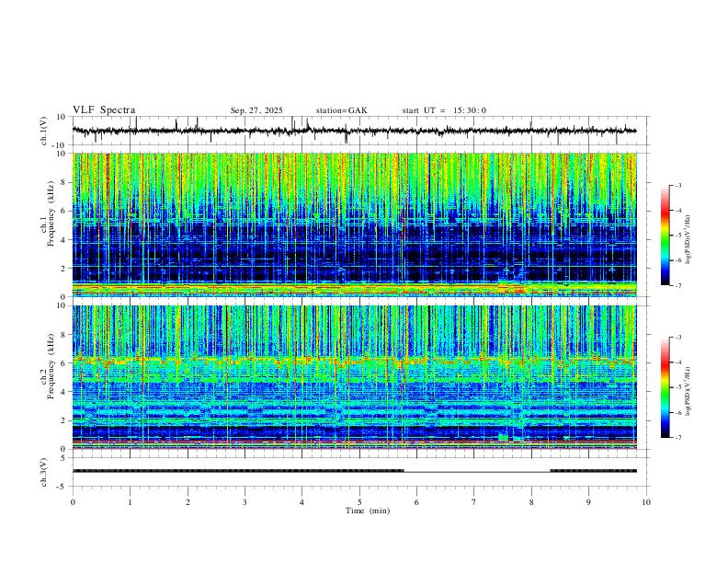This screenshot has height=563, width=728.
Task: Click the "5" tick on ch.3(V) axis
Action: (63, 457)
